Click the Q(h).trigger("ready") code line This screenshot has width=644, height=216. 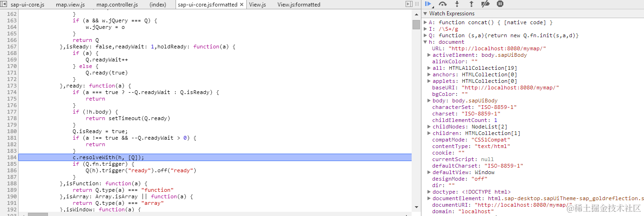141,170
